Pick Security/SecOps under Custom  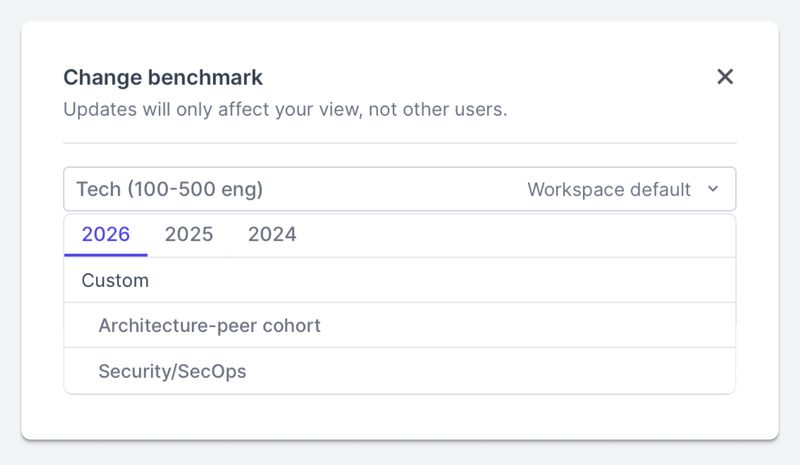[x=172, y=372]
